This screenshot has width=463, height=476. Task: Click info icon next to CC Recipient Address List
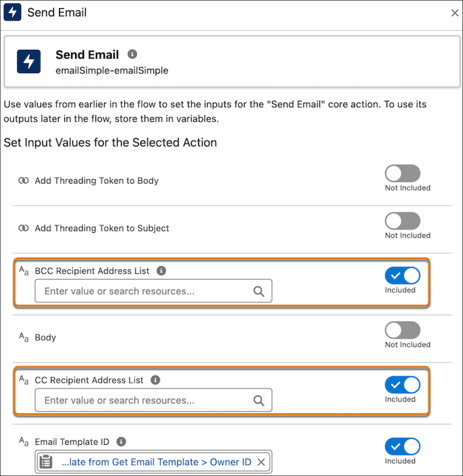[x=155, y=380]
